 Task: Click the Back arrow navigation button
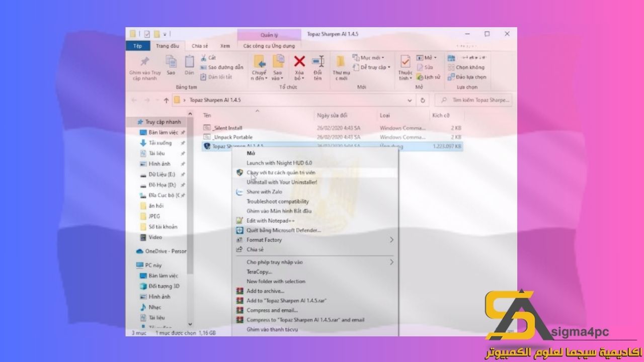pos(134,100)
